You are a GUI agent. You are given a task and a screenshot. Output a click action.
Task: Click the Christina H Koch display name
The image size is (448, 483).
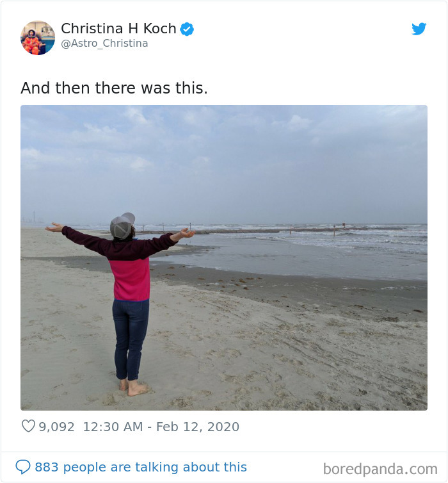point(118,29)
